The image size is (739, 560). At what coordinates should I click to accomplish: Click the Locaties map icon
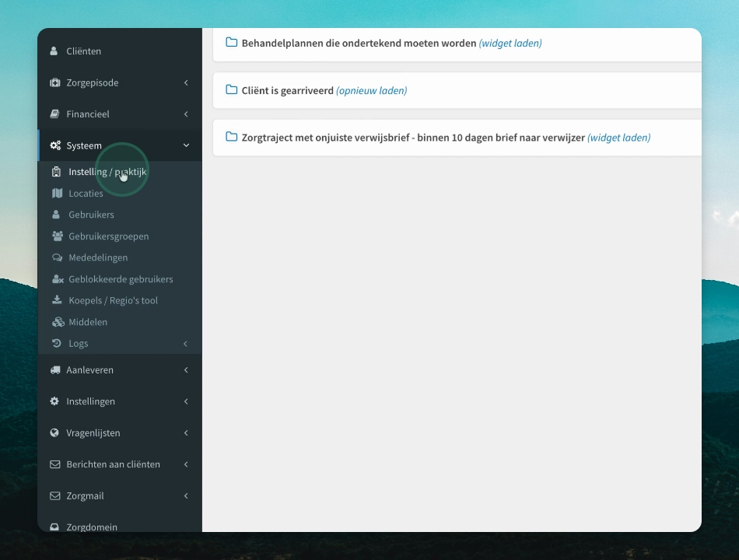click(57, 193)
